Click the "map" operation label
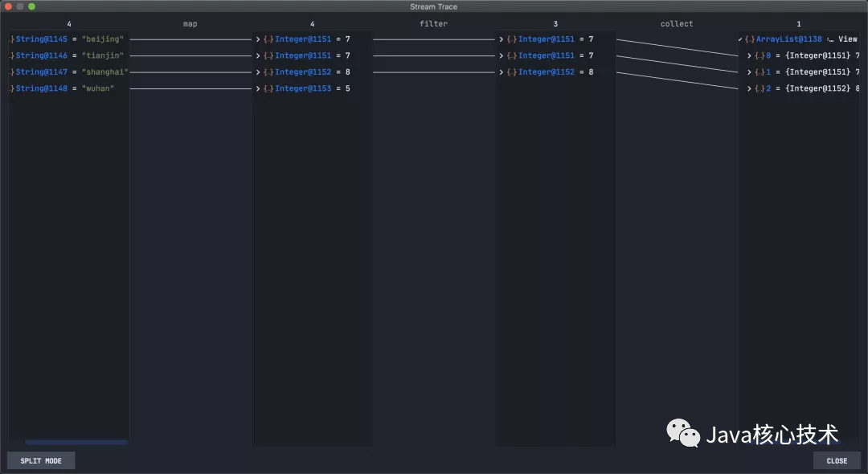This screenshot has width=868, height=474. tap(190, 24)
